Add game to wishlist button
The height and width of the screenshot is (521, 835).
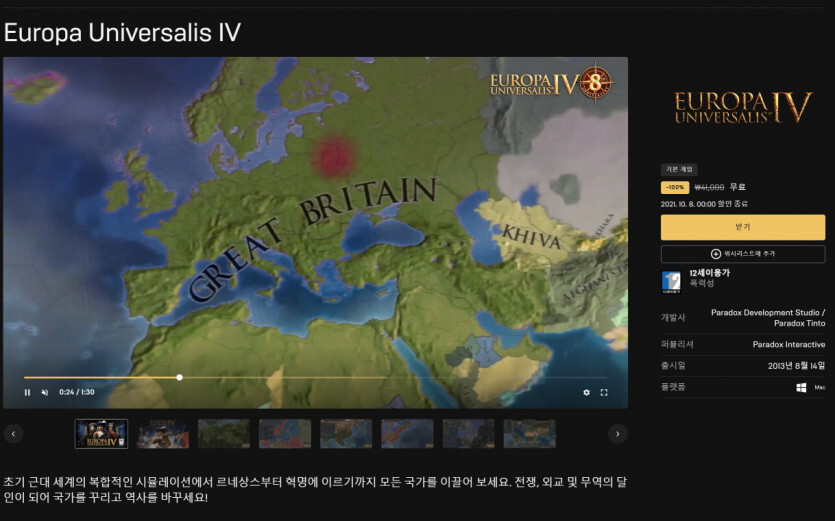(x=743, y=254)
